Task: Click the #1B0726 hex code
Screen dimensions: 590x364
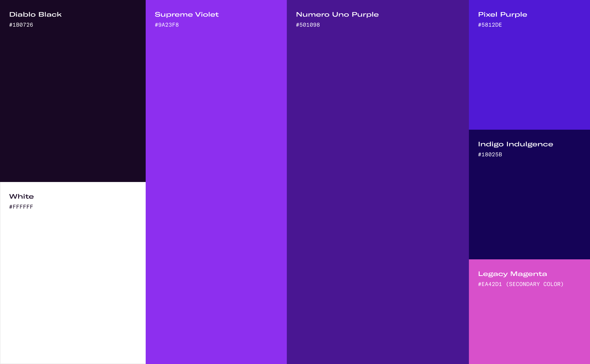Action: point(21,25)
